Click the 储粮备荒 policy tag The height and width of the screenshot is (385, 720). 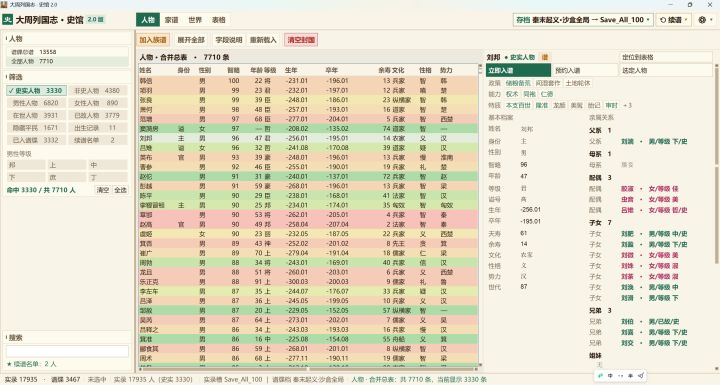[518, 83]
